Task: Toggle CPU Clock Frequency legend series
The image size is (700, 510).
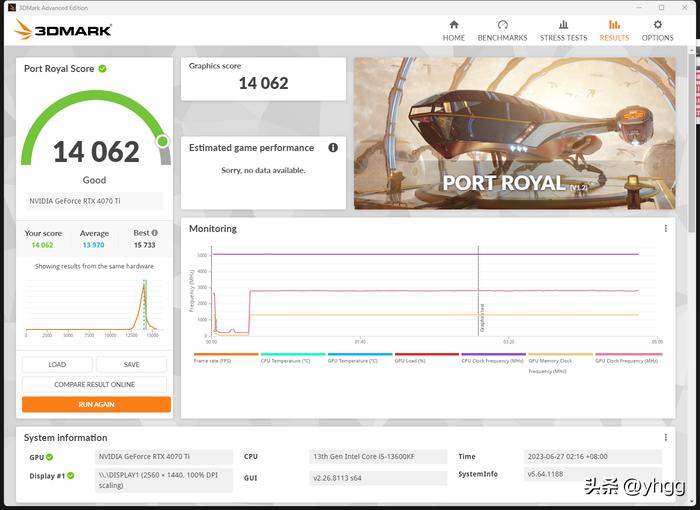Action: click(493, 358)
